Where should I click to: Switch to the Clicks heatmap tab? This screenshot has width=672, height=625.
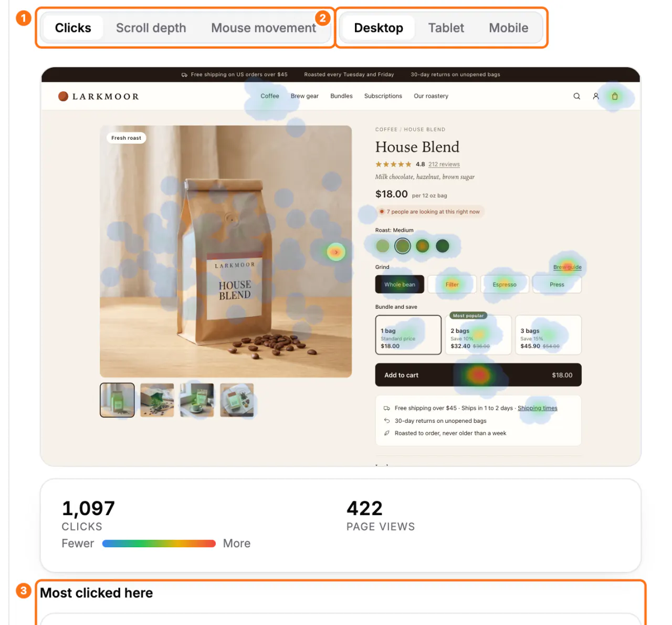pos(73,28)
